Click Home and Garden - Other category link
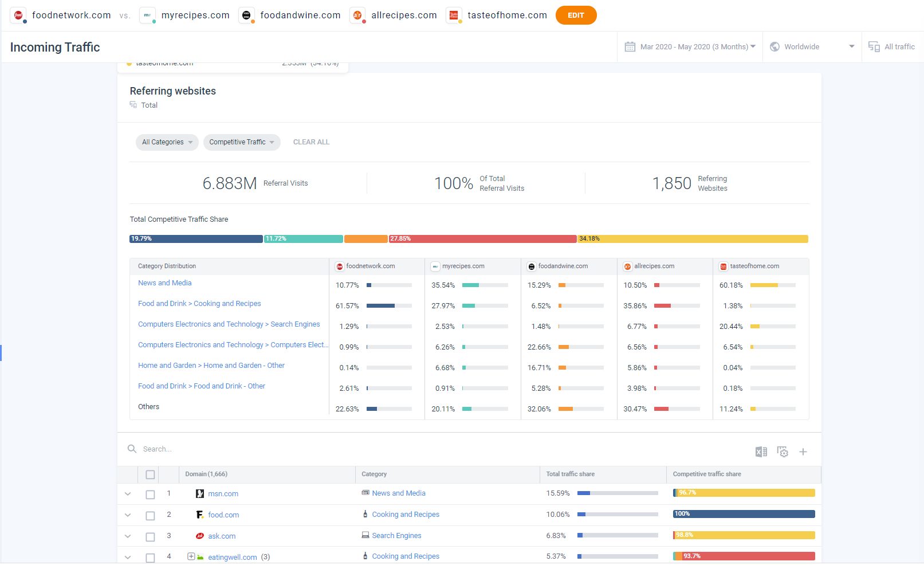Screen dimensions: 924x565 click(x=211, y=366)
